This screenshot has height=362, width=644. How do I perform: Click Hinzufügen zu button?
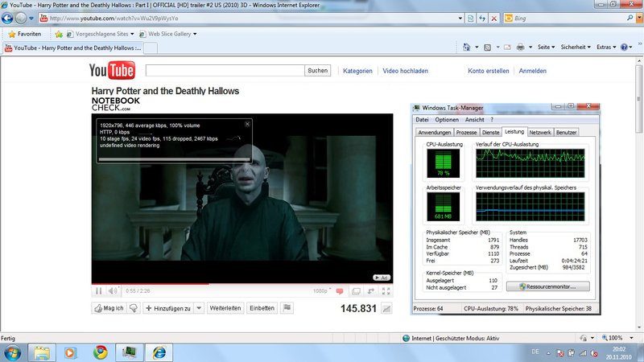(x=168, y=308)
